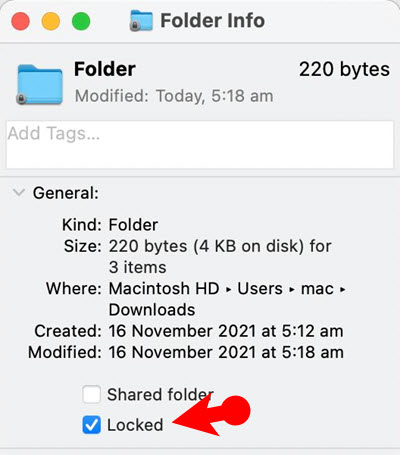
Task: Click the lock badge on folder icon
Action: click(x=21, y=99)
